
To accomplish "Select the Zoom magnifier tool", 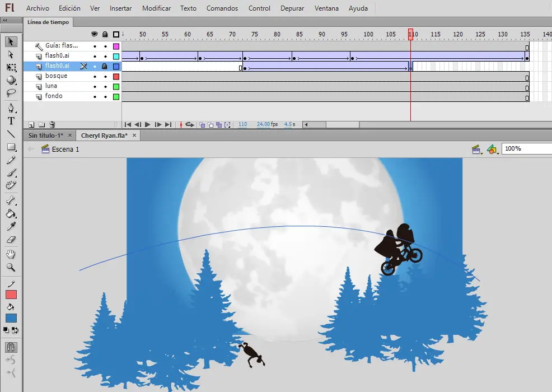I will pyautogui.click(x=11, y=267).
